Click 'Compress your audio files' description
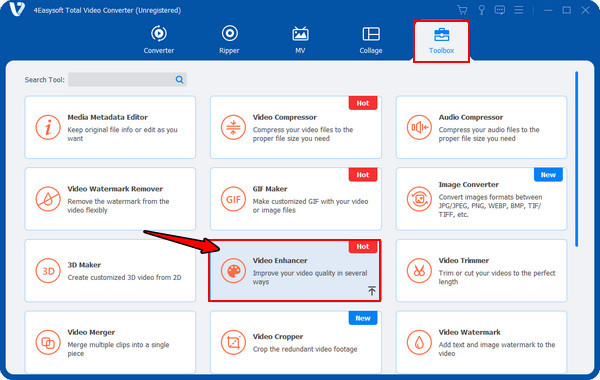The image size is (600, 380). (x=489, y=134)
